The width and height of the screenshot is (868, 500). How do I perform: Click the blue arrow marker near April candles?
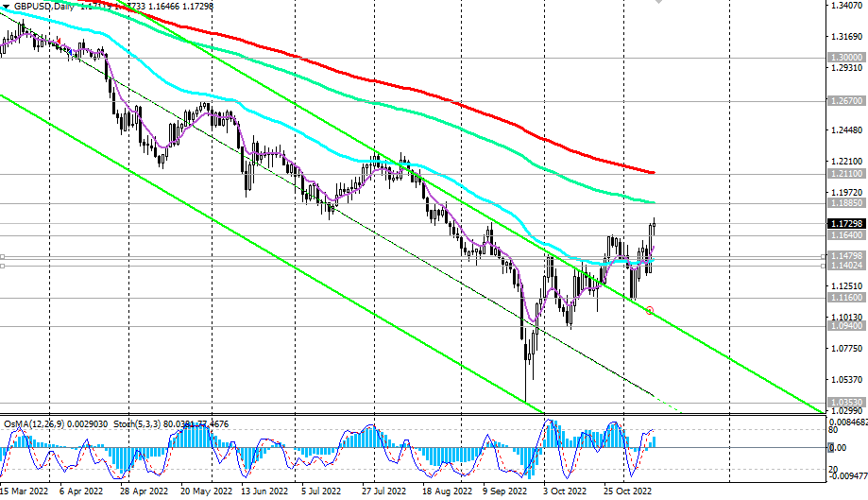click(70, 53)
